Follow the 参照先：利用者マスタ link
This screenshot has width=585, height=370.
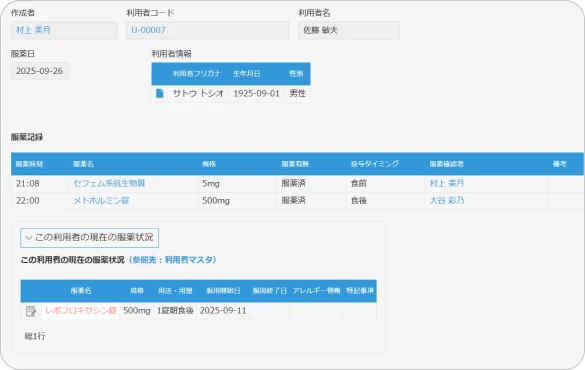pos(172,260)
